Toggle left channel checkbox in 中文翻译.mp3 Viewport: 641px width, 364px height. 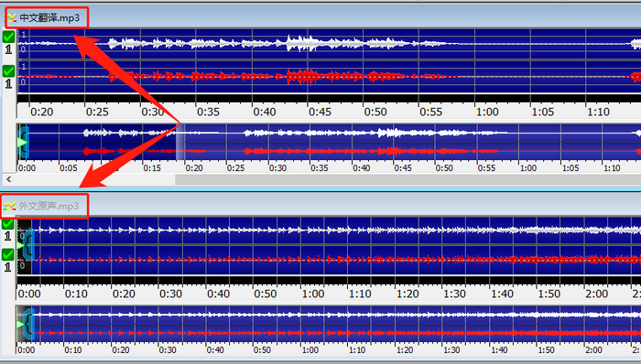click(x=8, y=37)
